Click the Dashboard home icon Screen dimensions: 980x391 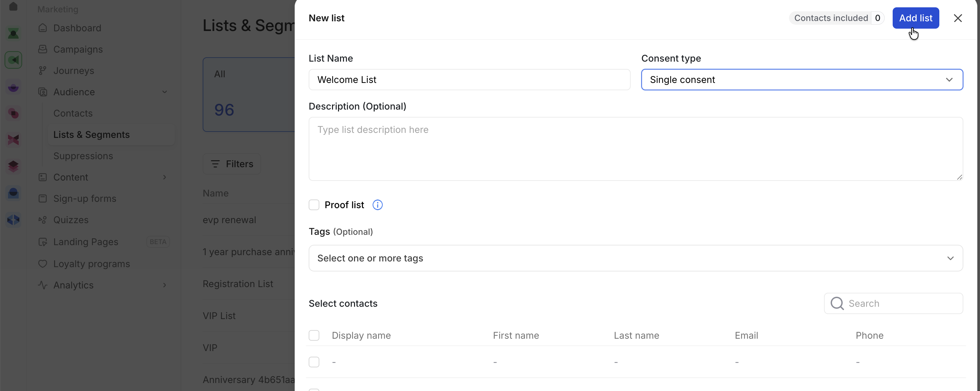(43, 28)
